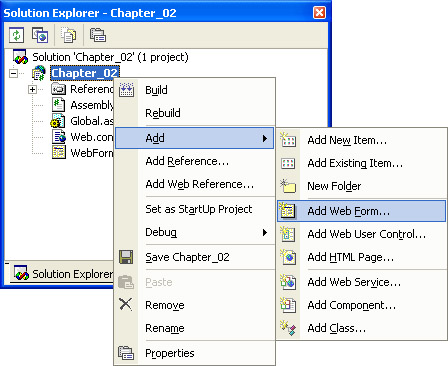Click the Add HTML Page globe icon
The width and height of the screenshot is (448, 366).
coord(288,257)
